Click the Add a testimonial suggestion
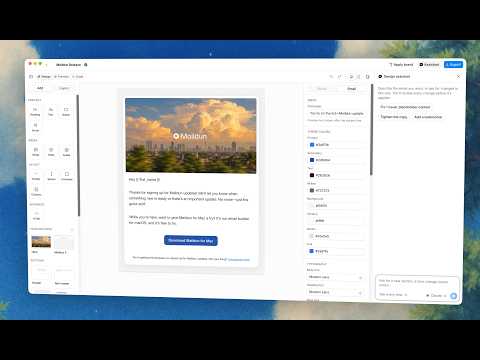Screen dimensions: 480x360 [428, 117]
